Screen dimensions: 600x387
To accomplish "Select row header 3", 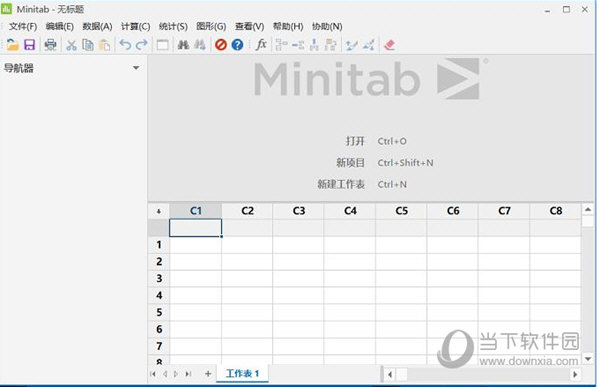I will [x=159, y=278].
